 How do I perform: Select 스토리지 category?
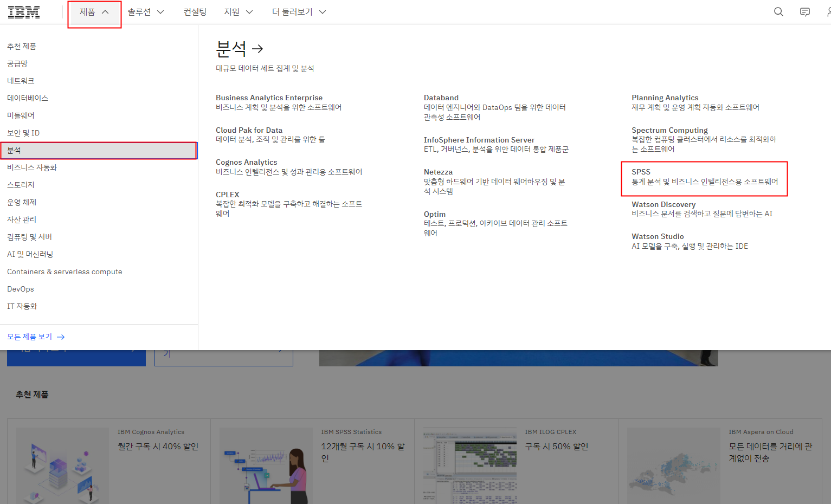pos(21,185)
